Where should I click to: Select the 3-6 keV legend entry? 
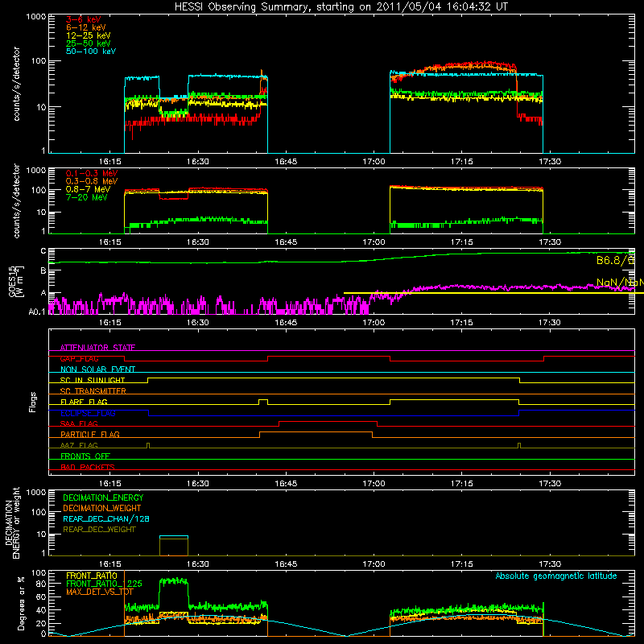point(83,19)
